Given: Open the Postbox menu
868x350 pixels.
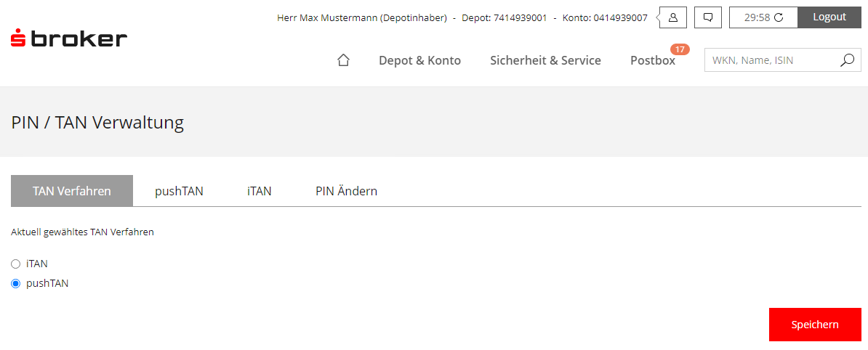Looking at the screenshot, I should [x=653, y=60].
